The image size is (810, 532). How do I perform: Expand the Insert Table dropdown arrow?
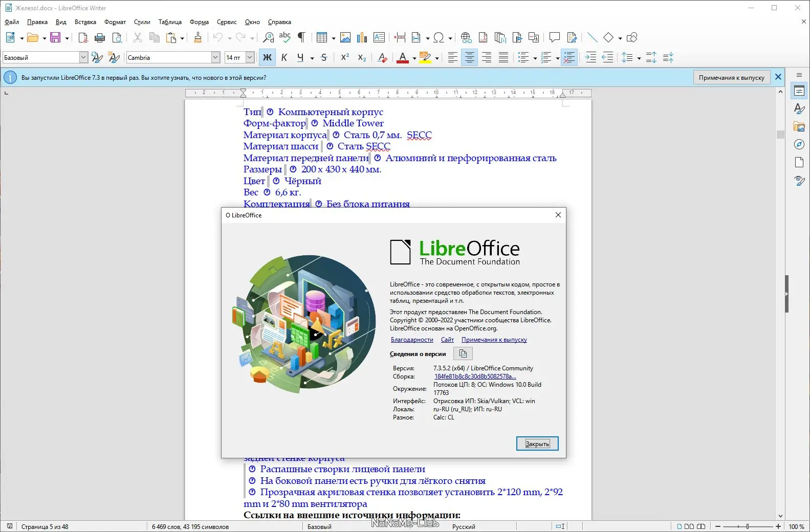[x=333, y=38]
